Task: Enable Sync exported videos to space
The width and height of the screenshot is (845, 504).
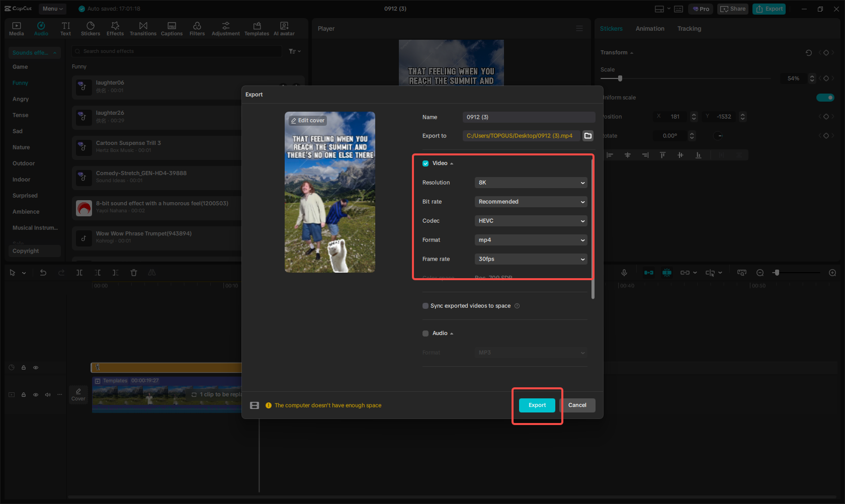Action: pyautogui.click(x=425, y=305)
